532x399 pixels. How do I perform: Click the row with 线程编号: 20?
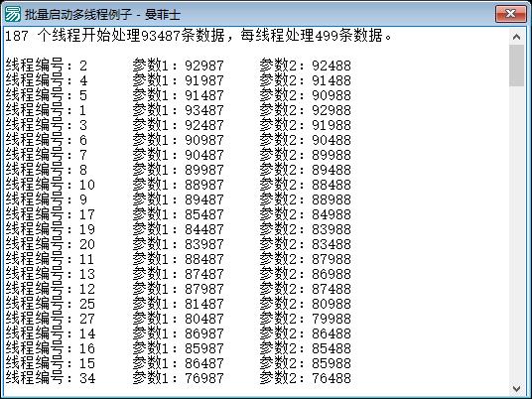(x=178, y=244)
